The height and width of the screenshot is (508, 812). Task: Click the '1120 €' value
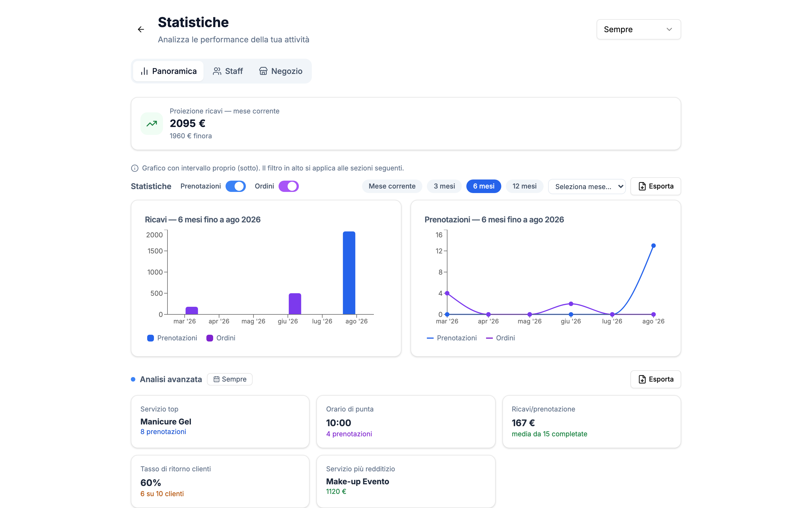point(336,492)
